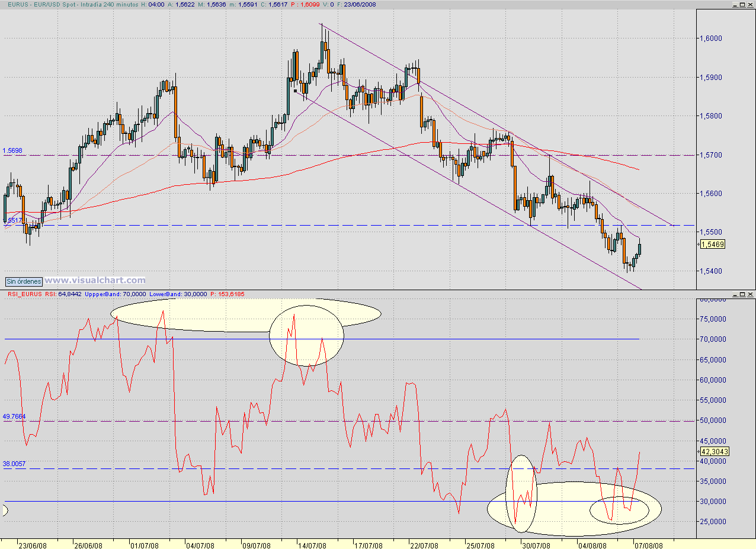The width and height of the screenshot is (756, 549).
Task: Click the 70,0000 RSI axis label
Action: tap(713, 339)
